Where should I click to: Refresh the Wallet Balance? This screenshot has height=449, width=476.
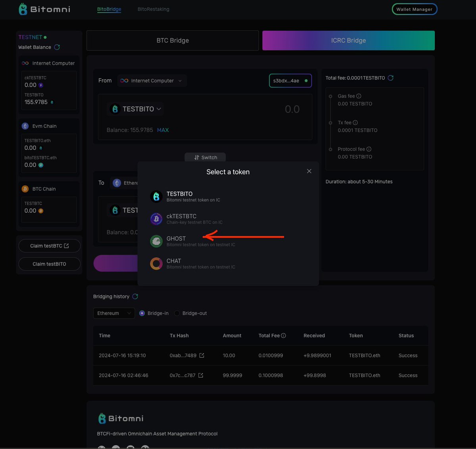[57, 47]
